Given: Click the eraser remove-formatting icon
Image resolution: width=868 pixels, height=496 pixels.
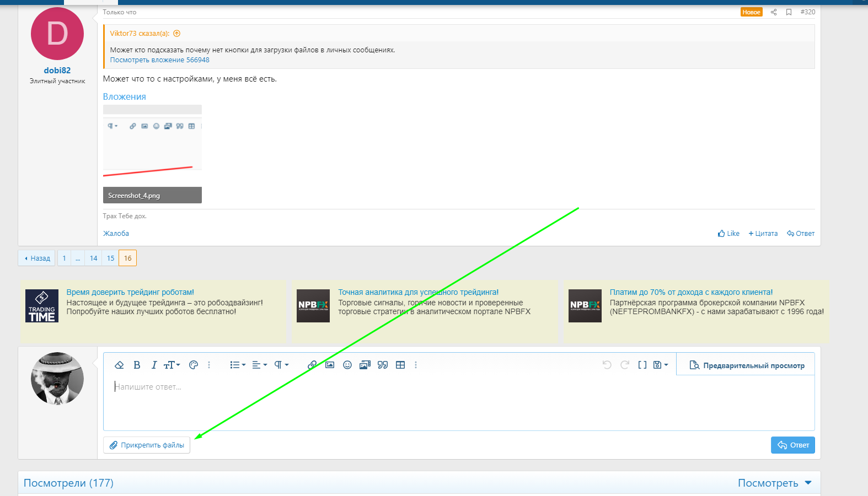Looking at the screenshot, I should (x=119, y=365).
